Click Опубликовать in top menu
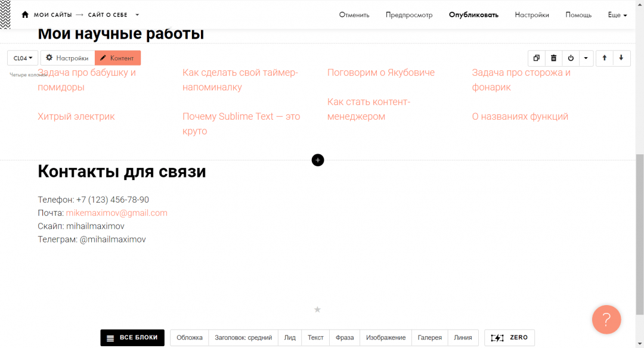Viewport: 644px width, 348px height. (473, 15)
